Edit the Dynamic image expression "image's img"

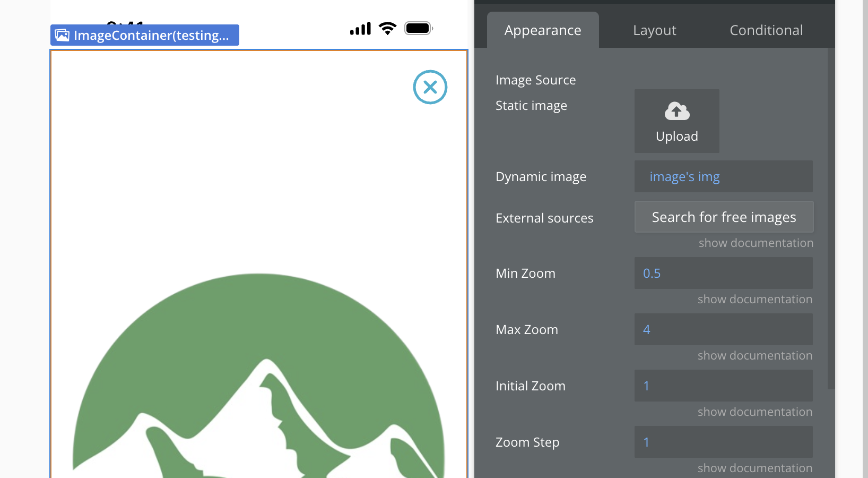pyautogui.click(x=723, y=176)
